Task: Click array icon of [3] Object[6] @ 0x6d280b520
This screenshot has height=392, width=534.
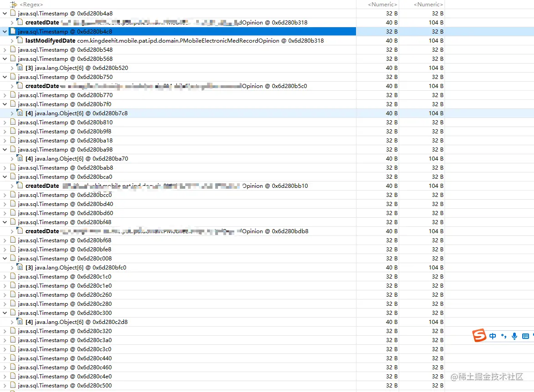Action: [20, 67]
